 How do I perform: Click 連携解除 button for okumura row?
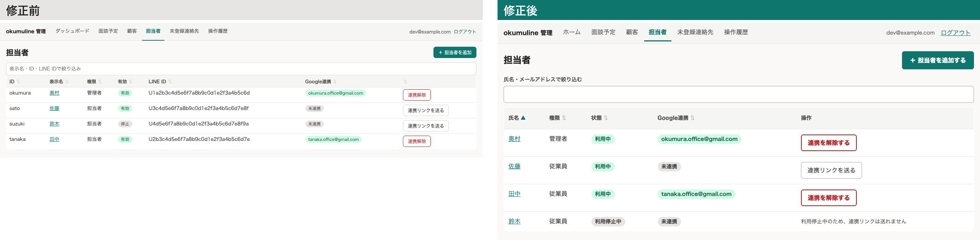(x=416, y=95)
